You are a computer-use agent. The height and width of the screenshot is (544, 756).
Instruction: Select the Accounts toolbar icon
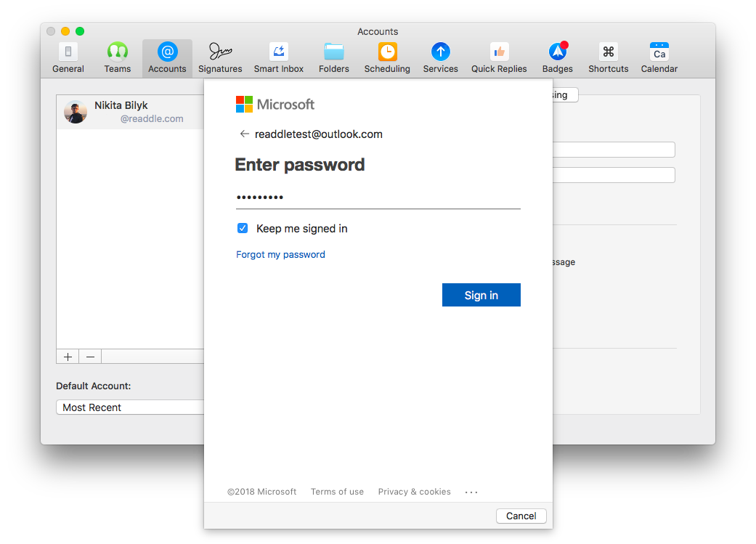point(167,58)
